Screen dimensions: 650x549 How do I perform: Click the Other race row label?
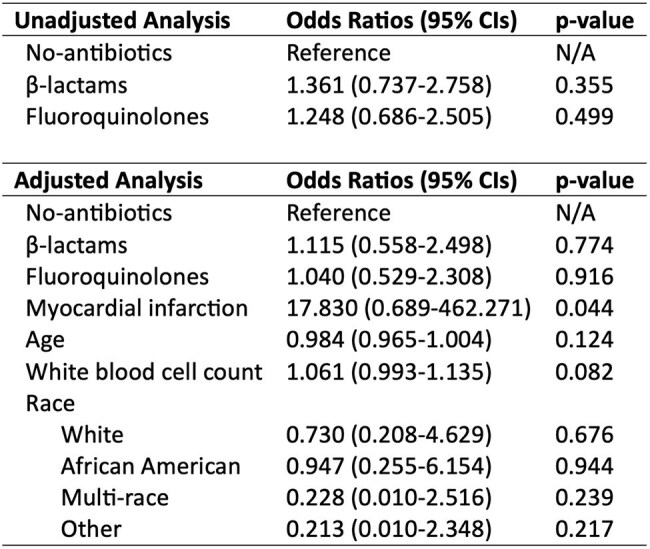click(x=91, y=529)
